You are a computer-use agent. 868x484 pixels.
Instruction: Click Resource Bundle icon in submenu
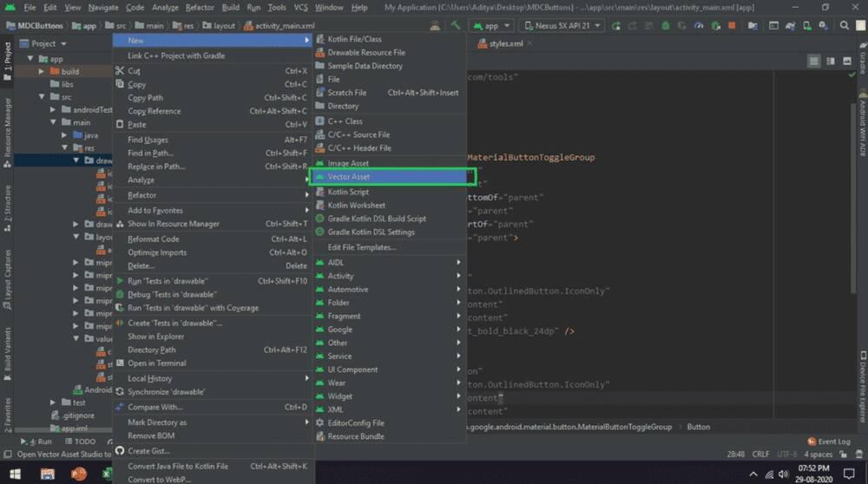(x=319, y=436)
